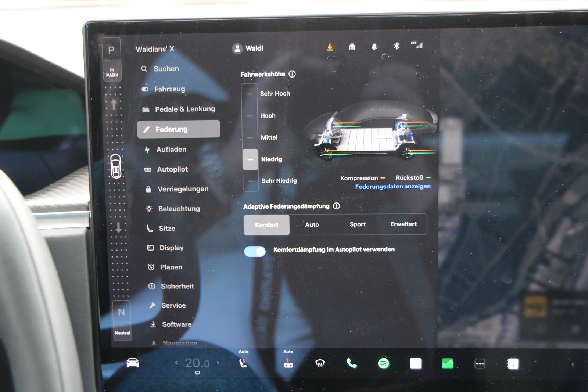This screenshot has width=588, height=392.
Task: Open the Spotify app
Action: pos(384,364)
